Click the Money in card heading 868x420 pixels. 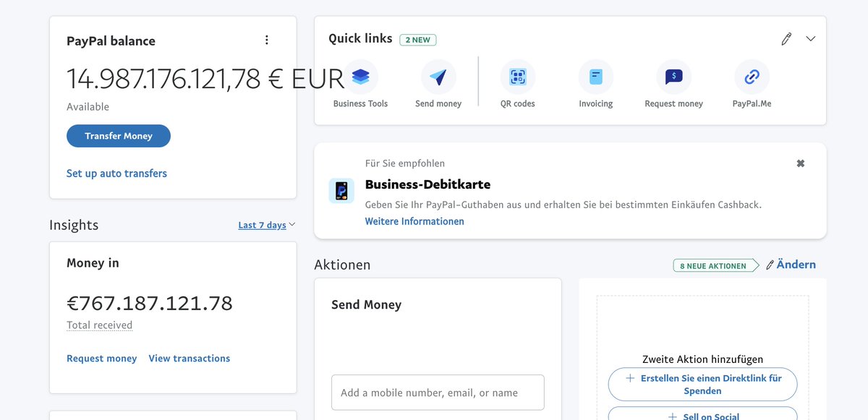click(x=93, y=263)
